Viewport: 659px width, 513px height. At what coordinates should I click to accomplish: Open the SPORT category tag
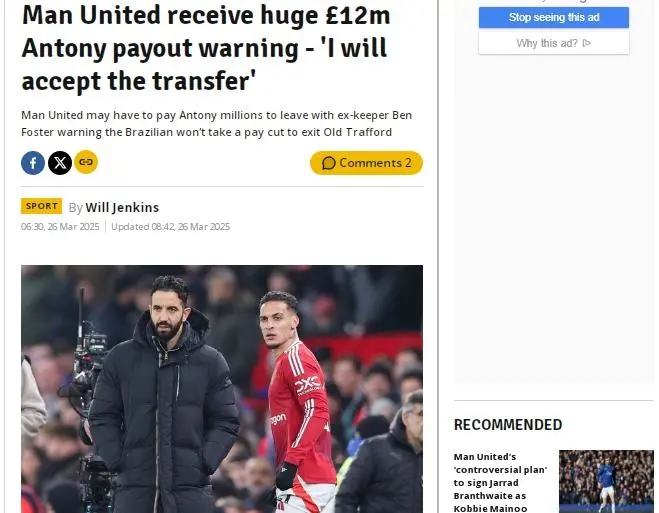pyautogui.click(x=42, y=206)
